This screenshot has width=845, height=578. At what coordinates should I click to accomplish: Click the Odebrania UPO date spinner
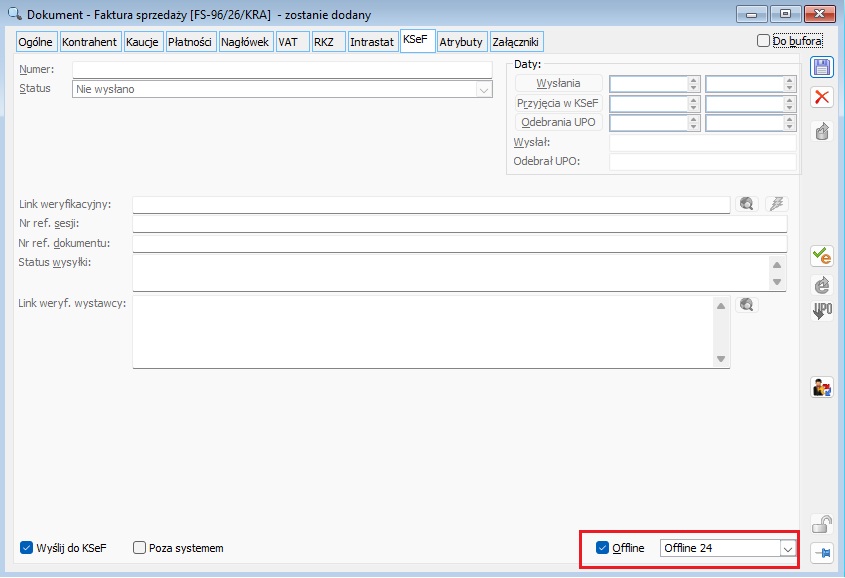tap(694, 123)
